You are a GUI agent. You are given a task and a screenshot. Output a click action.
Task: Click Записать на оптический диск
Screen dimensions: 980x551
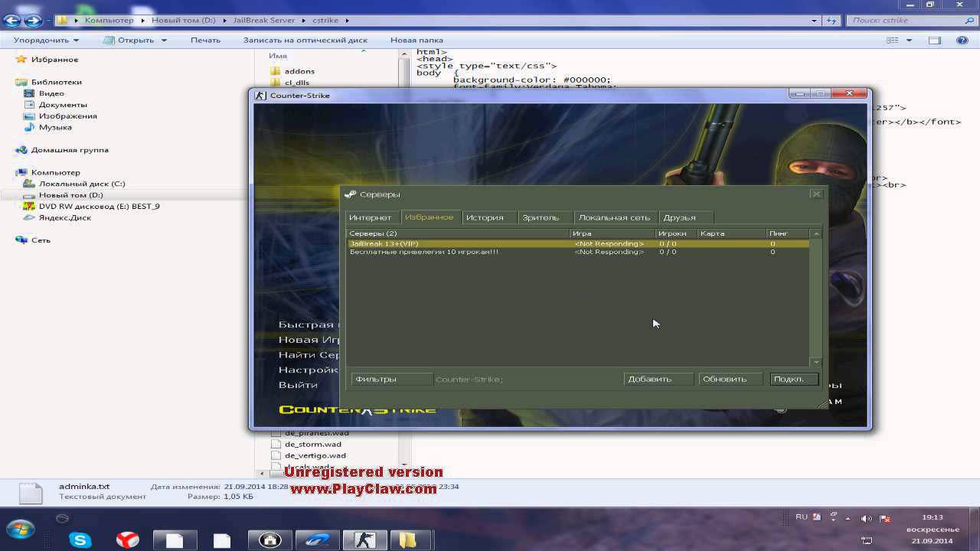click(x=305, y=40)
